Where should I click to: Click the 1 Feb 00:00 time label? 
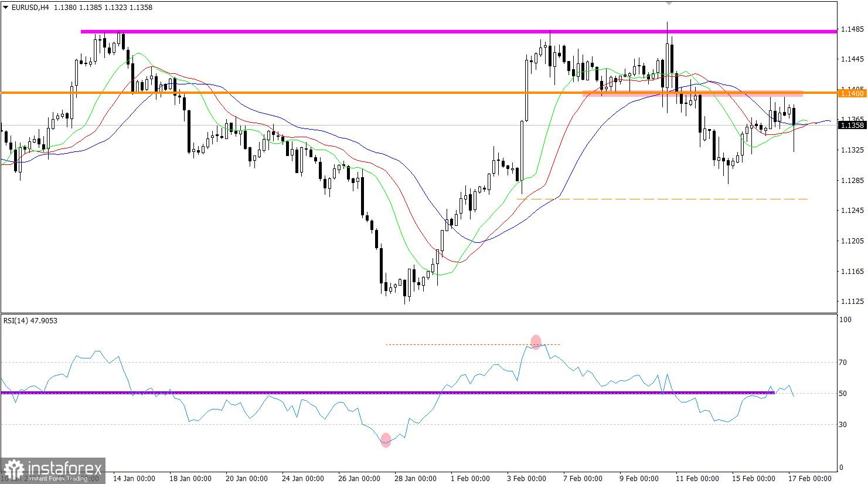pyautogui.click(x=470, y=478)
